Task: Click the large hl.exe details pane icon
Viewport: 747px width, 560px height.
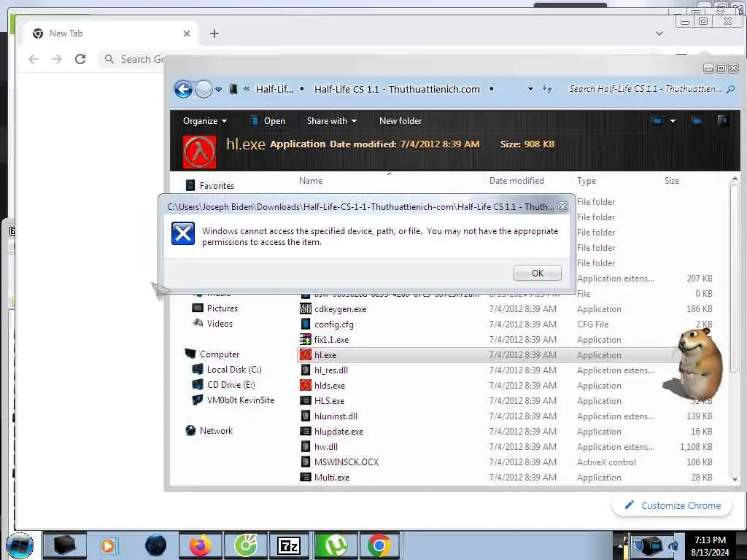Action: [199, 152]
